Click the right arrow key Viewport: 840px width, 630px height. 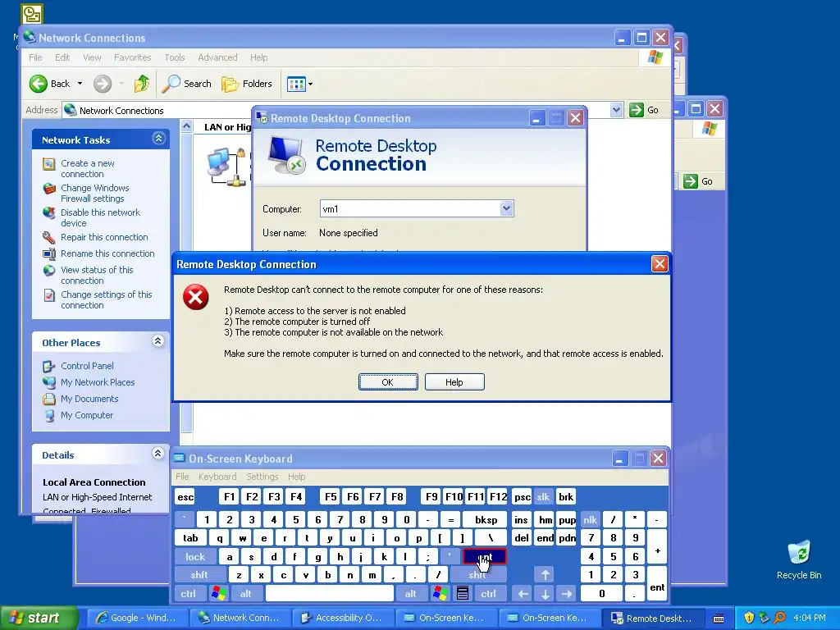coord(567,594)
